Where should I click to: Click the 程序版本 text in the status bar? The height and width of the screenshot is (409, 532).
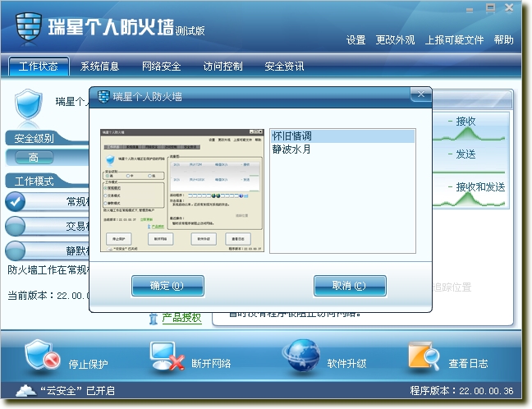[461, 391]
